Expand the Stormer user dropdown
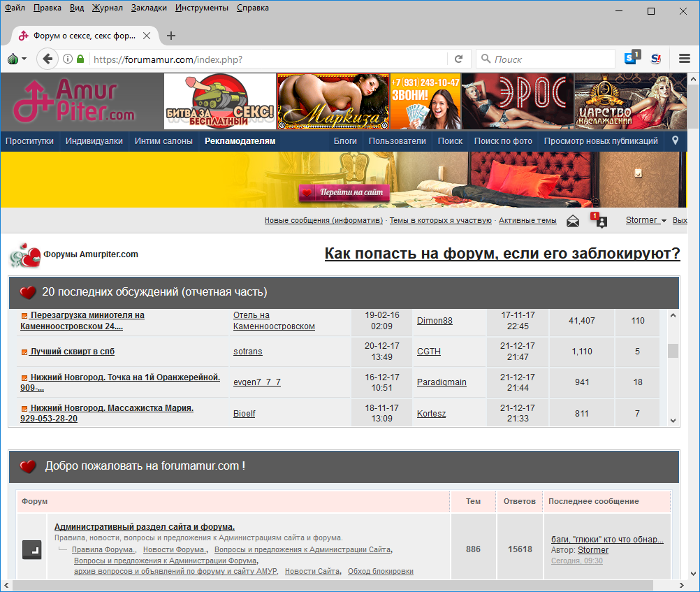The width and height of the screenshot is (700, 592). point(646,220)
